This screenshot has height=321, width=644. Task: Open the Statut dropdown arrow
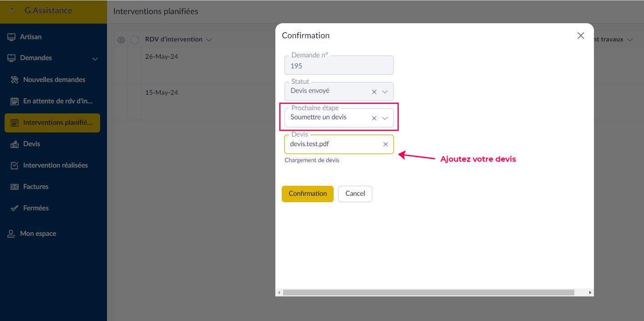click(385, 92)
